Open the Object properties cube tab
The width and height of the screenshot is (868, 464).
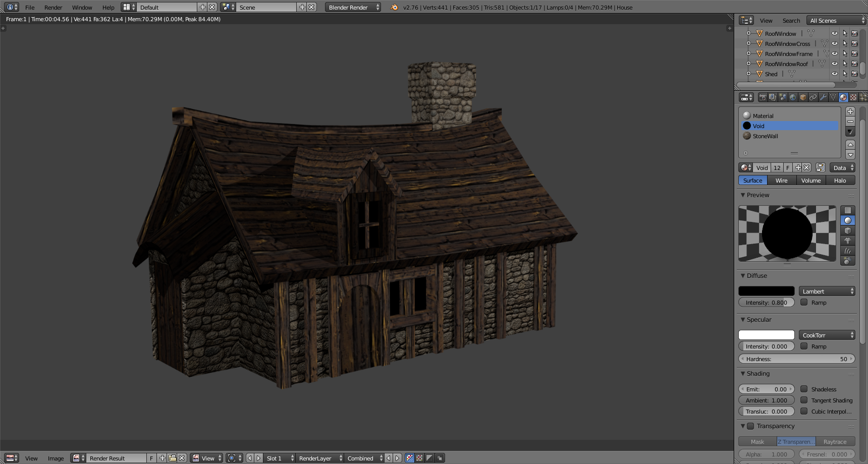point(803,97)
